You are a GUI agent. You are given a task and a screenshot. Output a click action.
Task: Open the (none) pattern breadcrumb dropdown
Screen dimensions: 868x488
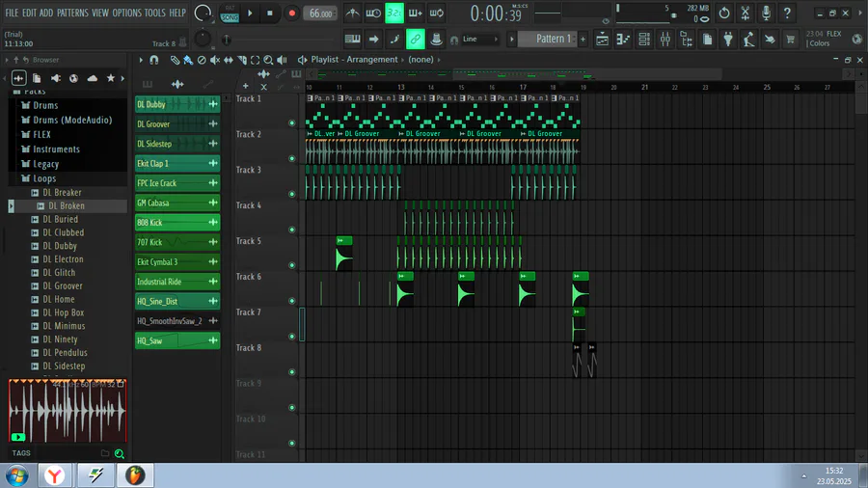tap(420, 60)
